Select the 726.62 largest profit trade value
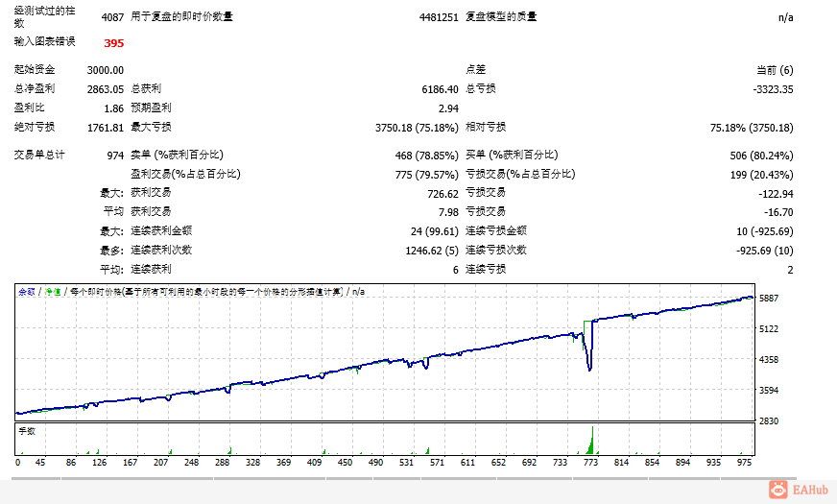This screenshot has width=837, height=504. [x=442, y=194]
